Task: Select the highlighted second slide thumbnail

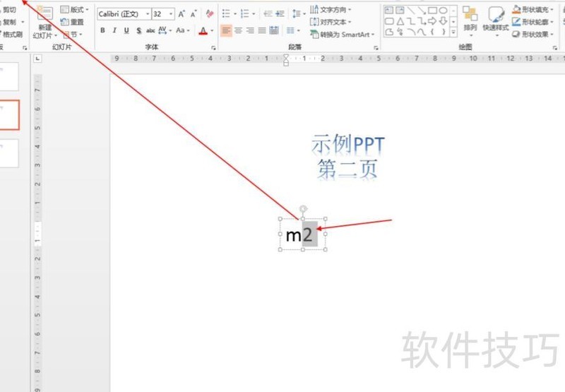Action: (x=9, y=115)
